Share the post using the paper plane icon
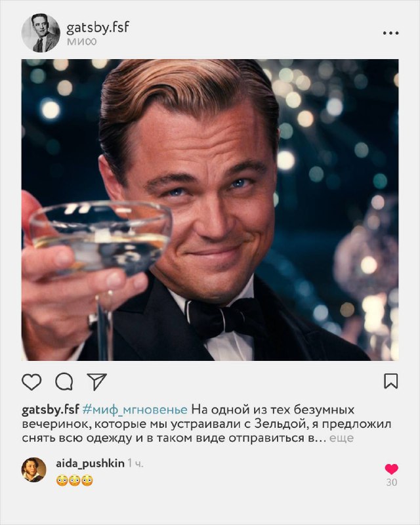This screenshot has height=525, width=420. [96, 382]
